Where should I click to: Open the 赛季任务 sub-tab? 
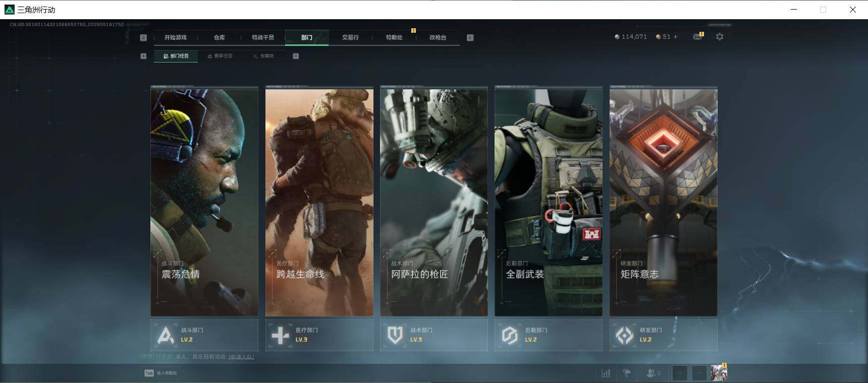coord(220,56)
